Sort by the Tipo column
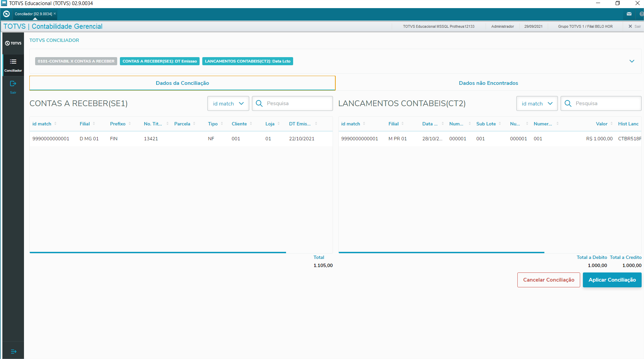Screen dimensions: 644x359 click(x=222, y=124)
